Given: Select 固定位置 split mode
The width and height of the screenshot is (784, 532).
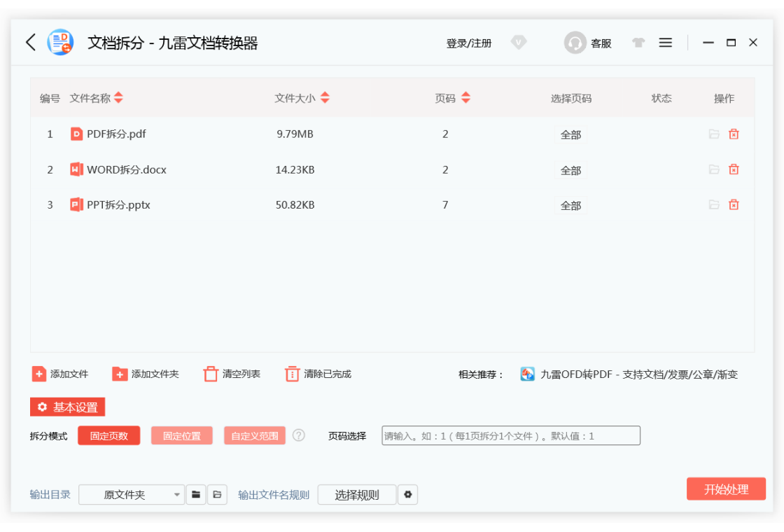Looking at the screenshot, I should (x=182, y=435).
